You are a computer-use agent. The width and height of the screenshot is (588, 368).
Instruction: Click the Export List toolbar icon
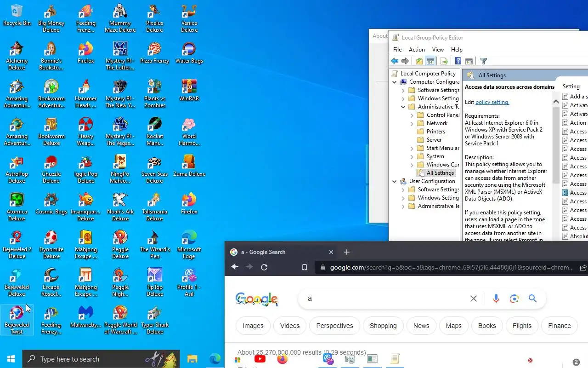[x=444, y=61]
